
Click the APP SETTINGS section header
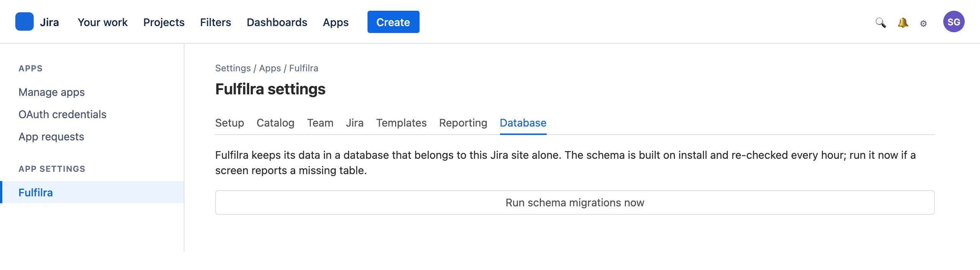click(52, 169)
